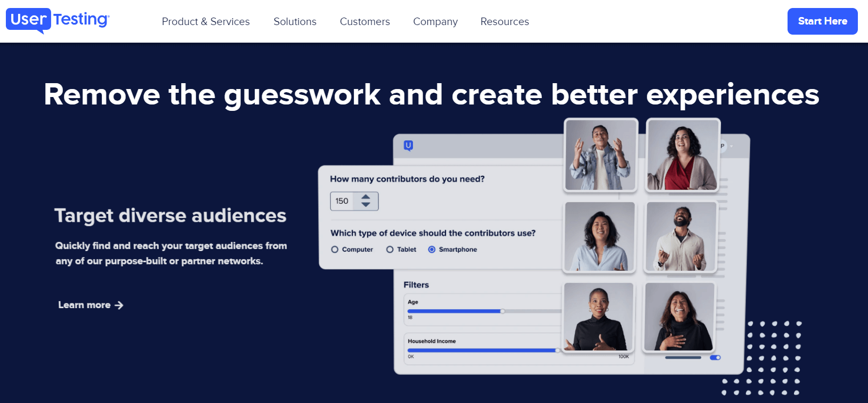Select the Computer radio button

click(x=335, y=249)
